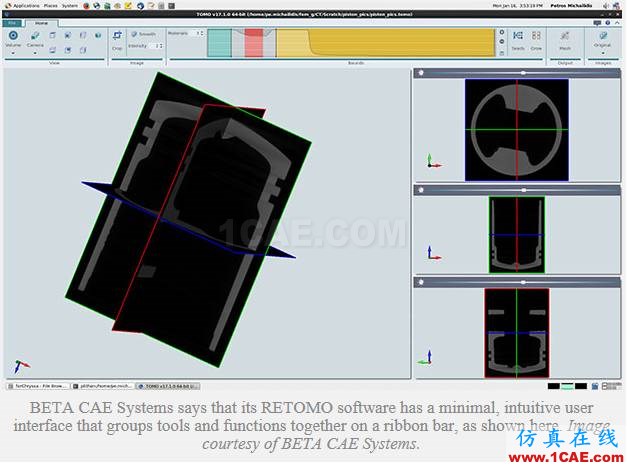This screenshot has width=628, height=465.
Task: Click the first small view icon in top row
Action: [x=52, y=35]
